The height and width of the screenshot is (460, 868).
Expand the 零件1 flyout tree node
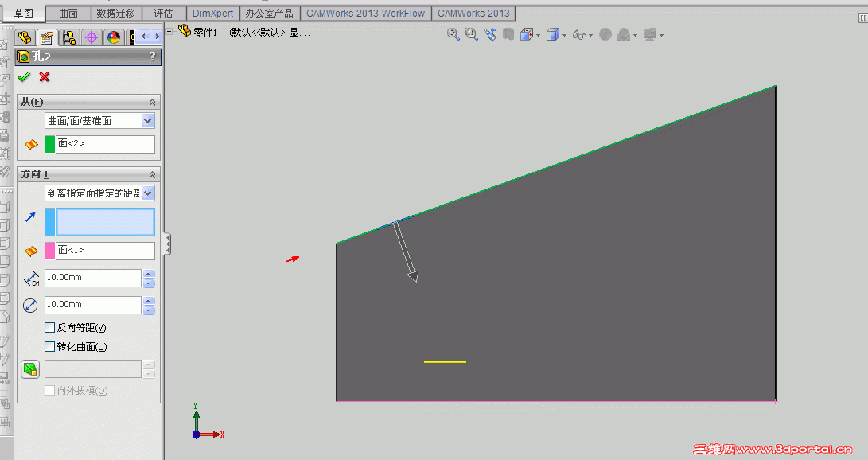point(169,32)
